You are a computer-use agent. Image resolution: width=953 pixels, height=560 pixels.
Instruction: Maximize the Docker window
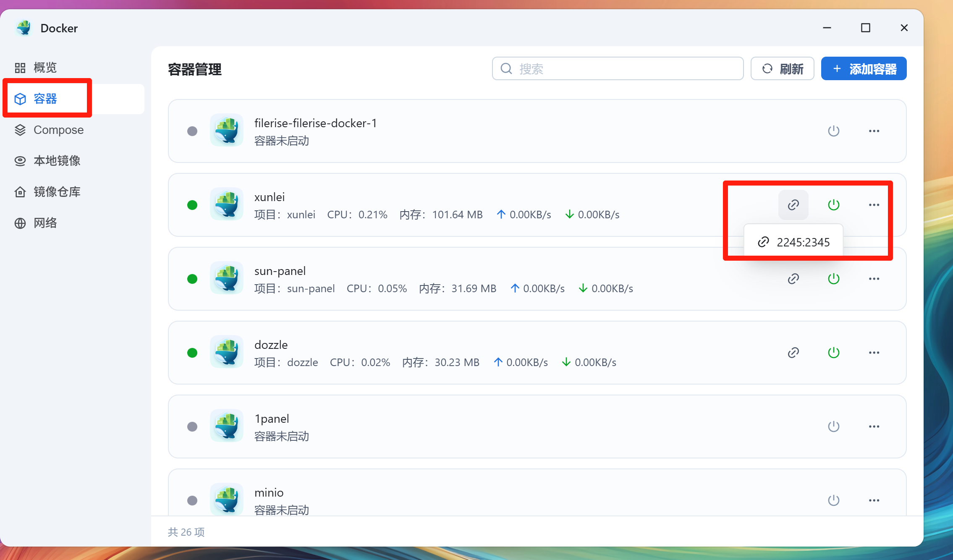click(865, 28)
